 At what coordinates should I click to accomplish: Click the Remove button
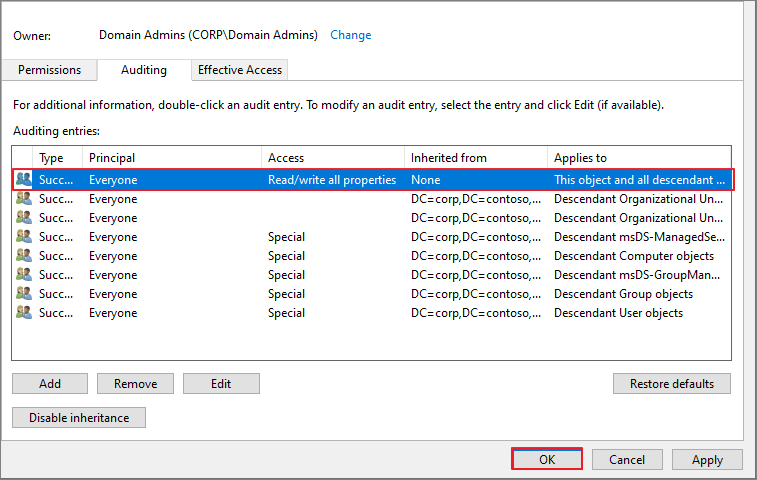tap(135, 384)
